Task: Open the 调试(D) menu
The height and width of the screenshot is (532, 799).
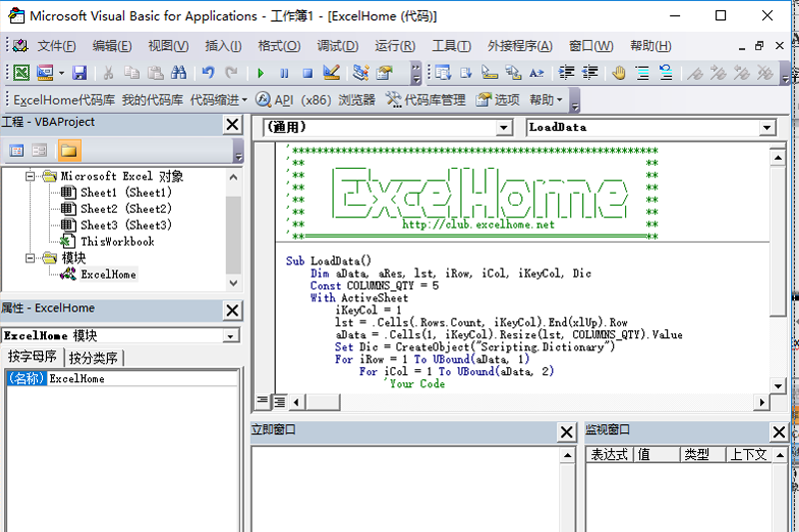Action: coord(338,46)
